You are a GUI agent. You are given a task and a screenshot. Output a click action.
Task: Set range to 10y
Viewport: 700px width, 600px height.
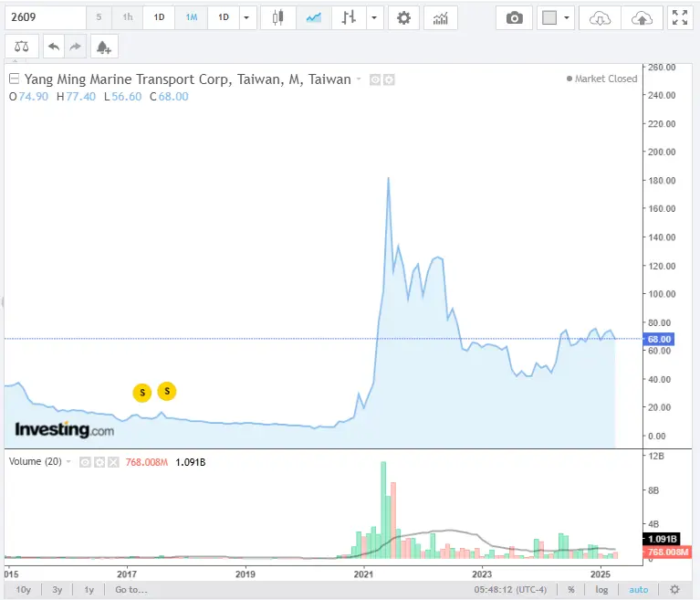tap(23, 590)
